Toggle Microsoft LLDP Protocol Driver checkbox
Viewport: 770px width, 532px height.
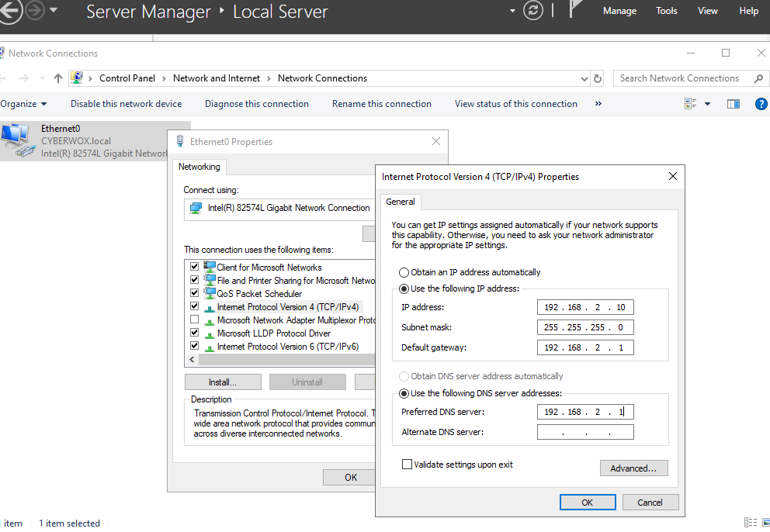[195, 333]
